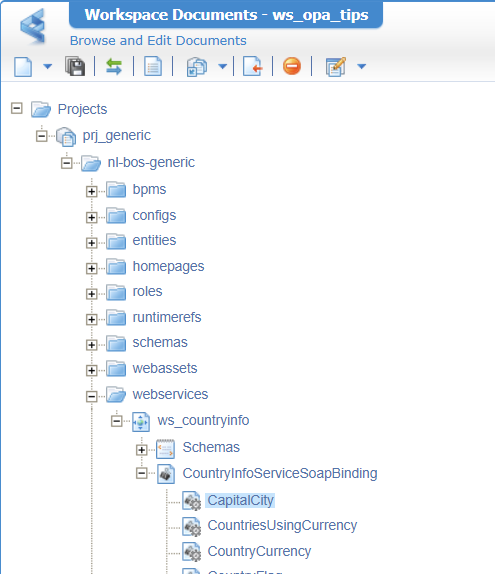Viewport: 495px width, 574px height.
Task: Click the red delete circle icon
Action: [292, 66]
